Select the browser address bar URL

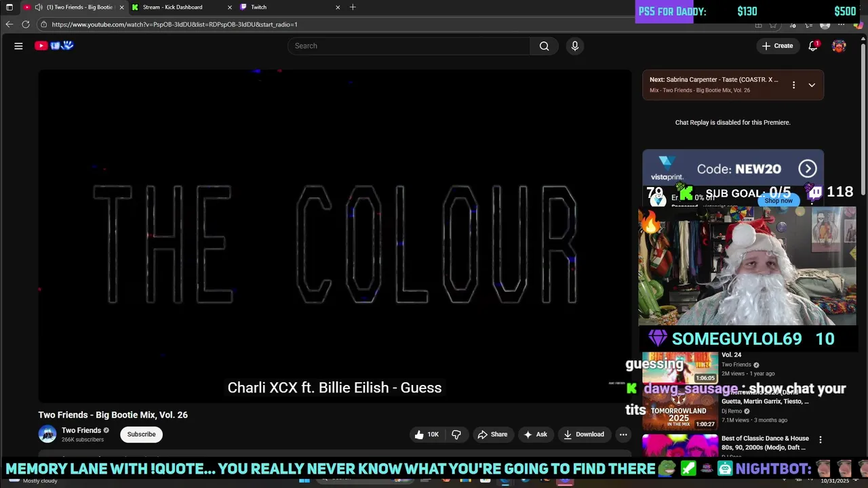point(174,24)
